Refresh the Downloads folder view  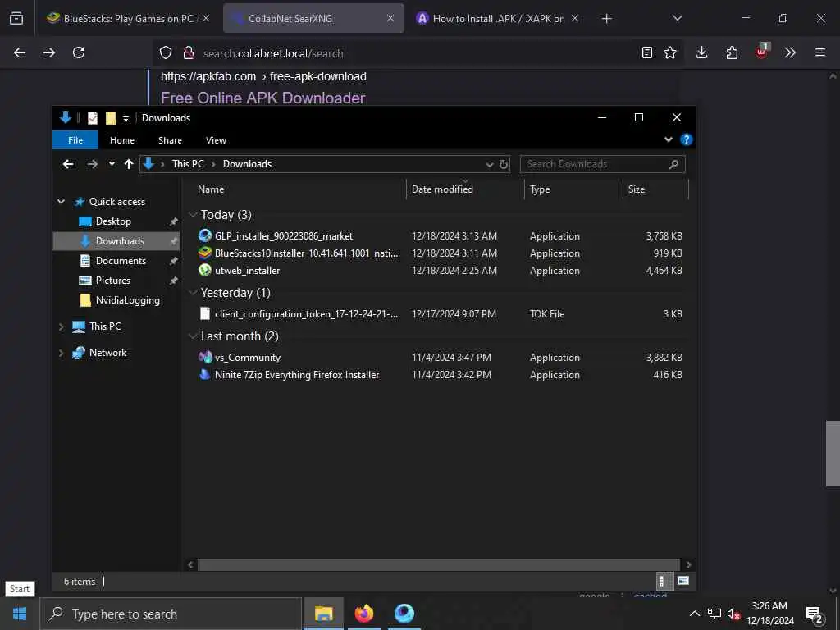click(x=504, y=164)
